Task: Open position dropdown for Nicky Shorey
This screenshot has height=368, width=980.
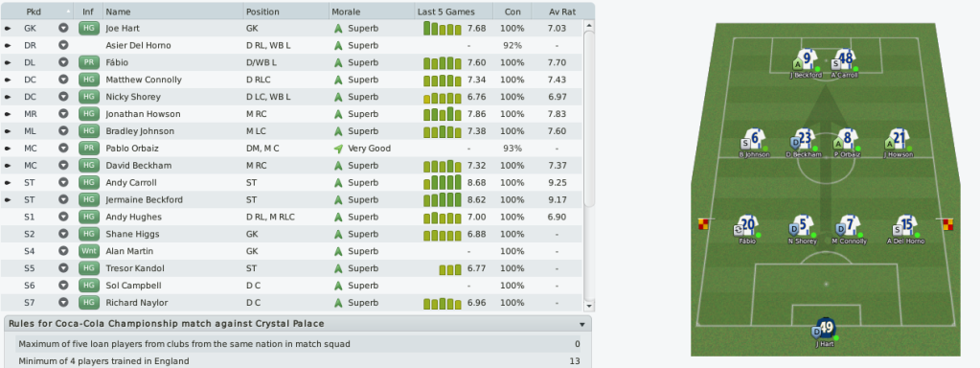Action: tap(63, 97)
